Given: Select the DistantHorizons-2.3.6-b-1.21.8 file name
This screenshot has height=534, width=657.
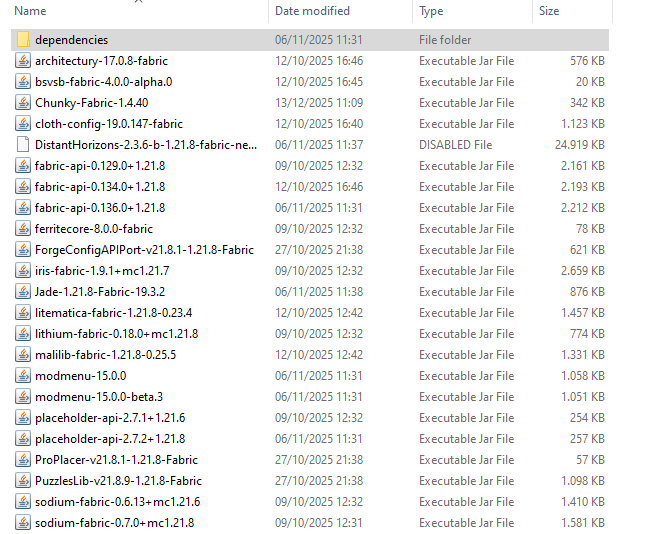Looking at the screenshot, I should [146, 145].
